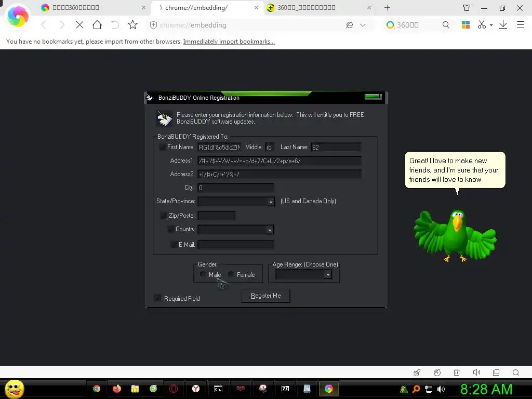Viewport: 532px width, 399px height.
Task: Switch to the first 360 browser tab
Action: click(92, 7)
